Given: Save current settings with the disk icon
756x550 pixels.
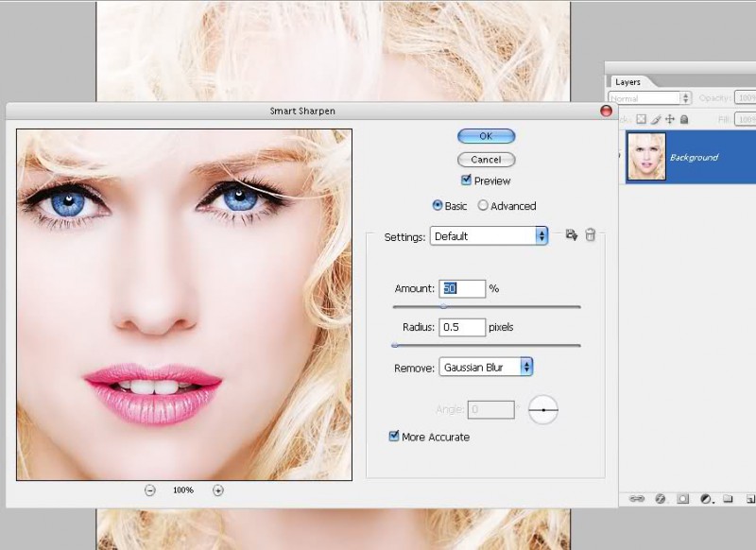Looking at the screenshot, I should click(x=571, y=235).
